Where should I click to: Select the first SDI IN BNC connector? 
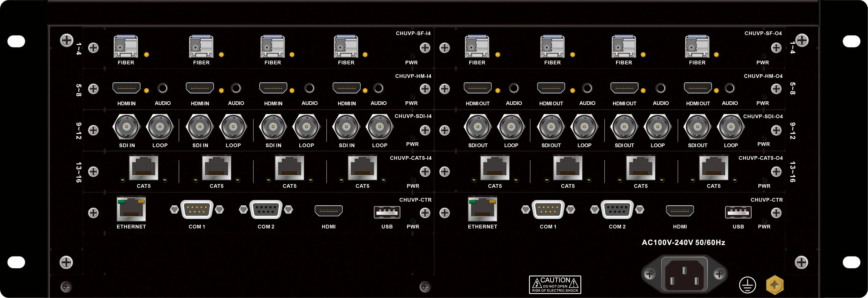[126, 127]
